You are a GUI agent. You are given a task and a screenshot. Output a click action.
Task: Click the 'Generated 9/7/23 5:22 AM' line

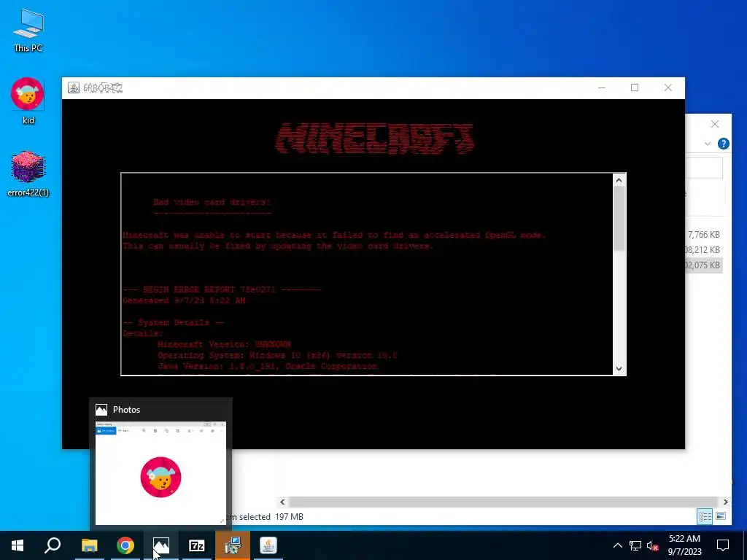coord(184,300)
